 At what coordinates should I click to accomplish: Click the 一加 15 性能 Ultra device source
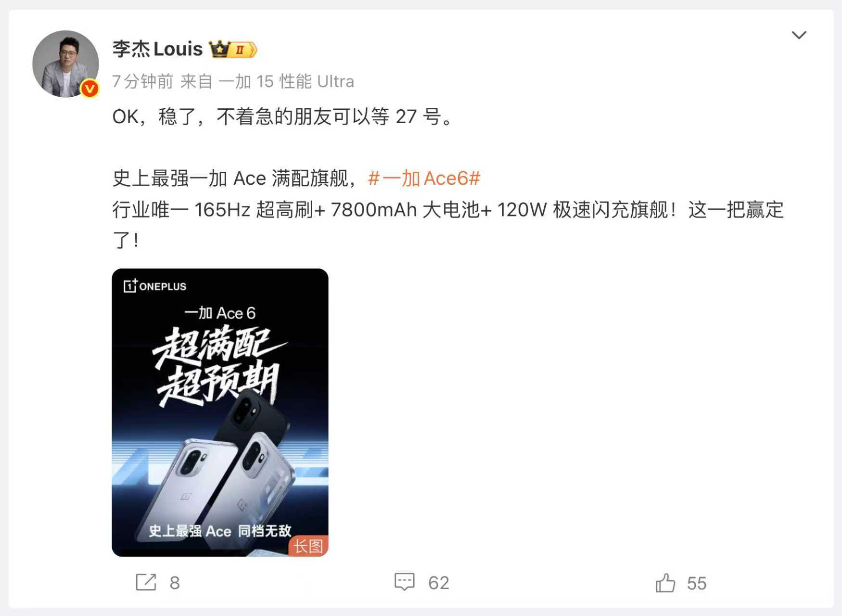(286, 81)
